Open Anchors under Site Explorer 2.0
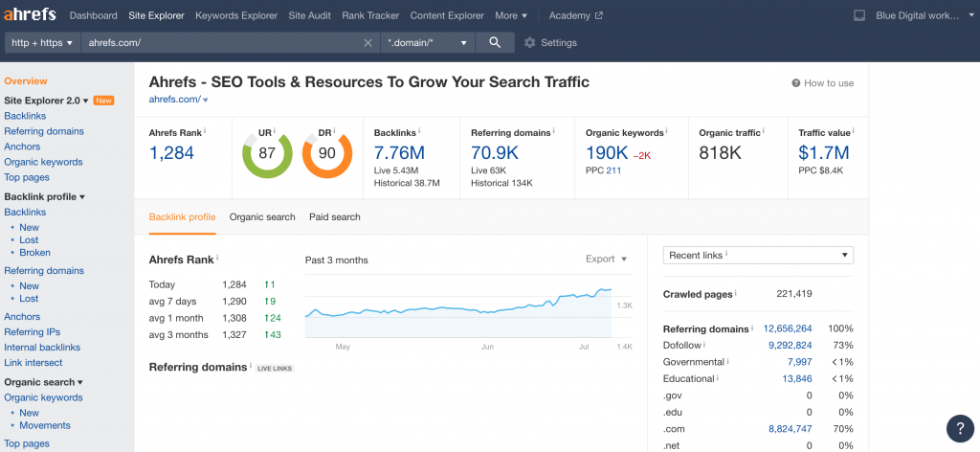 coord(22,147)
